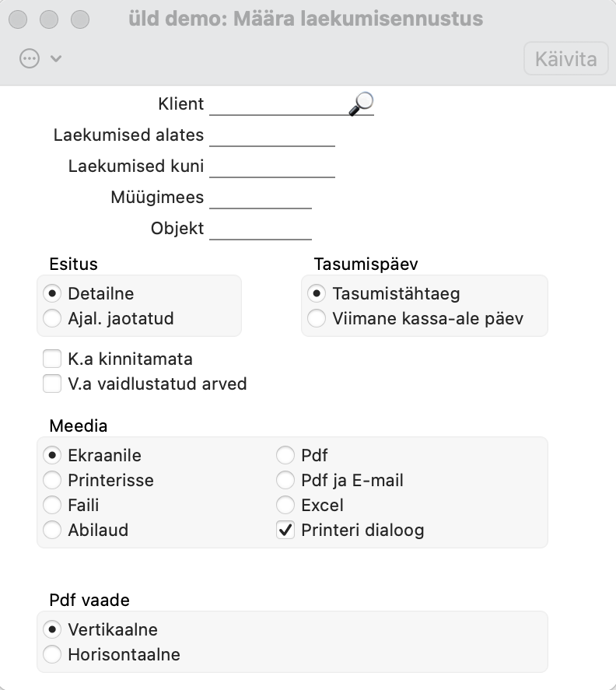Select the Ajal. jaotatud radio option

pos(52,318)
